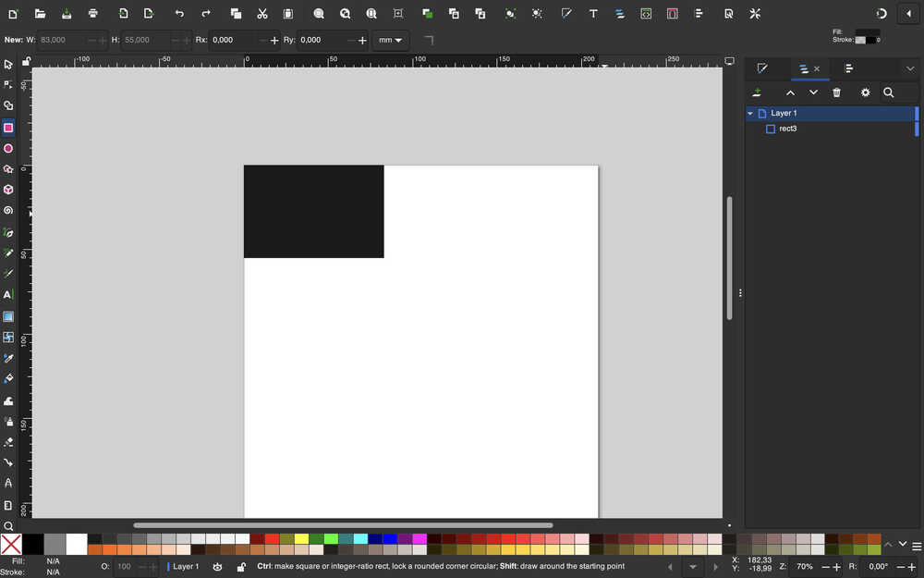Open layers panel settings gear
Image resolution: width=924 pixels, height=578 pixels.
(x=865, y=92)
